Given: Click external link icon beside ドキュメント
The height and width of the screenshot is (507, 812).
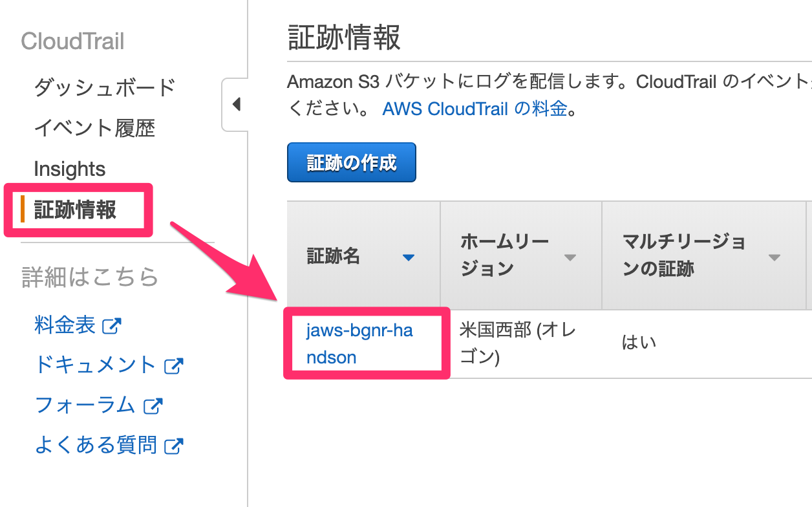Looking at the screenshot, I should click(x=173, y=366).
